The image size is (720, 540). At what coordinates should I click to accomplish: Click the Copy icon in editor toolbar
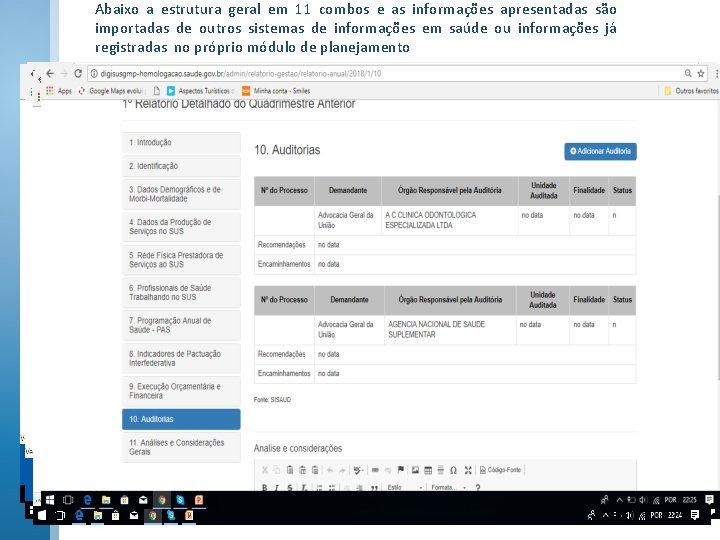pos(276,470)
